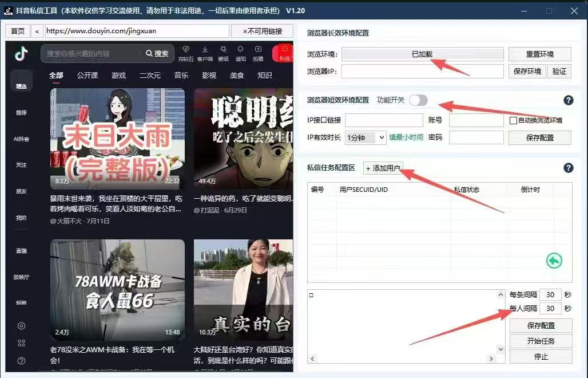Click the 重置环境 button
The width and height of the screenshot is (588, 378).
pyautogui.click(x=539, y=54)
